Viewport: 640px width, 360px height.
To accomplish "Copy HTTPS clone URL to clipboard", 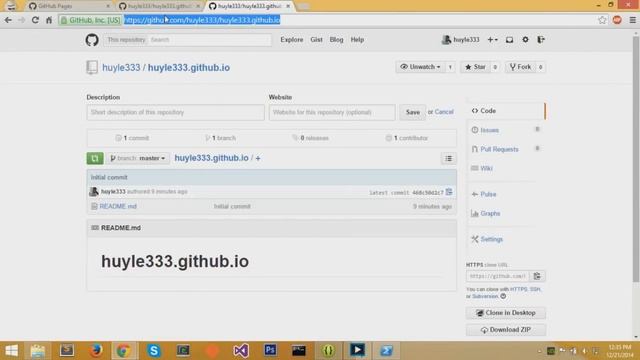I will [537, 276].
